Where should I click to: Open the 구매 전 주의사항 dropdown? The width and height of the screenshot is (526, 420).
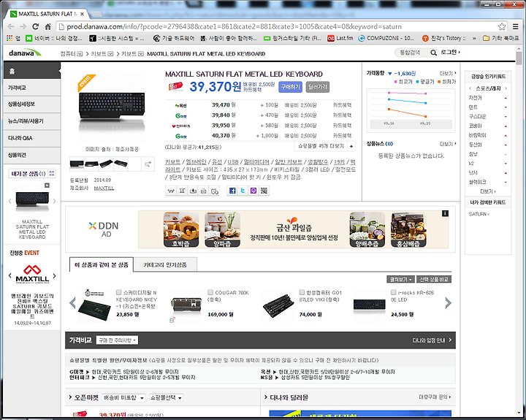[x=117, y=340]
